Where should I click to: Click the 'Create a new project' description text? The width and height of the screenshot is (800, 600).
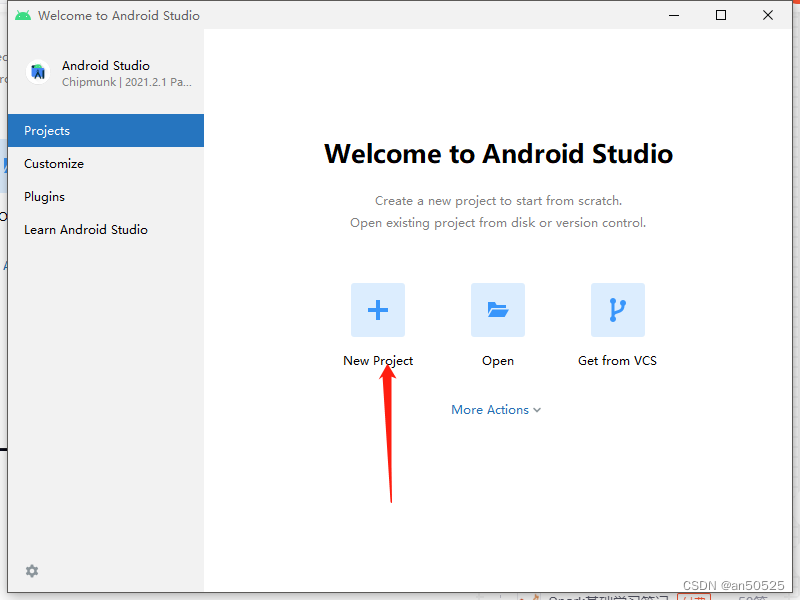(x=498, y=201)
